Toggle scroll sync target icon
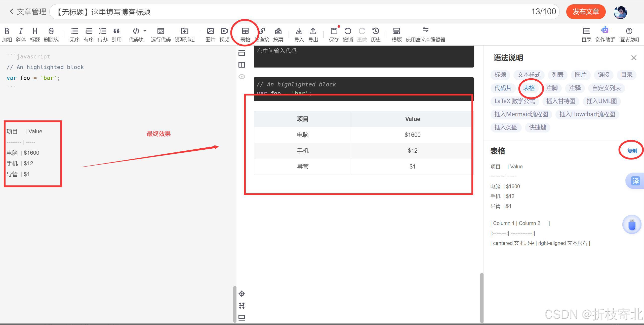Viewport: 644px width, 325px height. (242, 294)
